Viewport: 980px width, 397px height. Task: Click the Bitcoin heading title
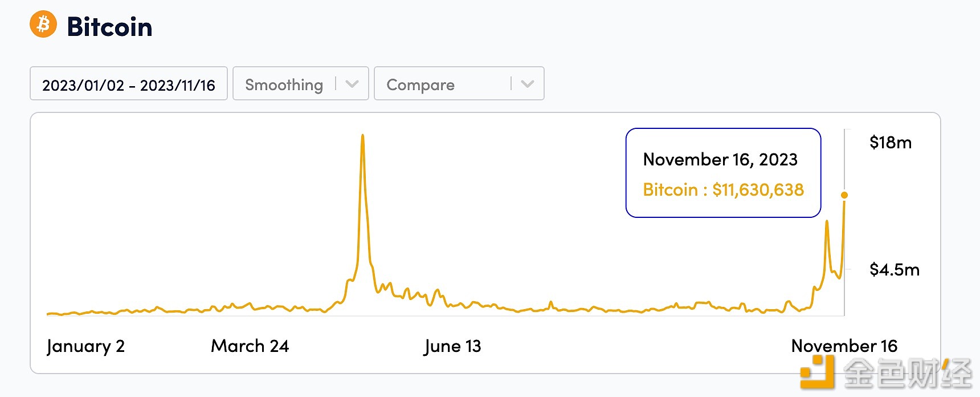110,27
